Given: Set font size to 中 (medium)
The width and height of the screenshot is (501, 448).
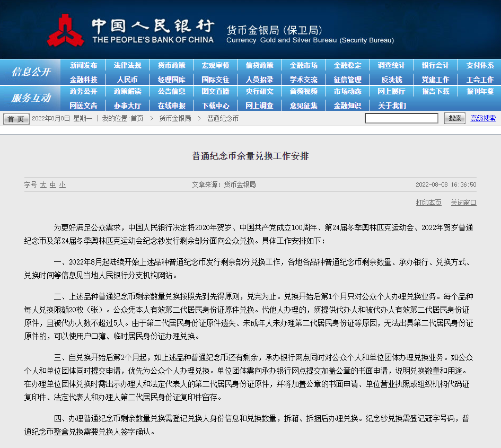Looking at the screenshot, I should (x=52, y=185).
